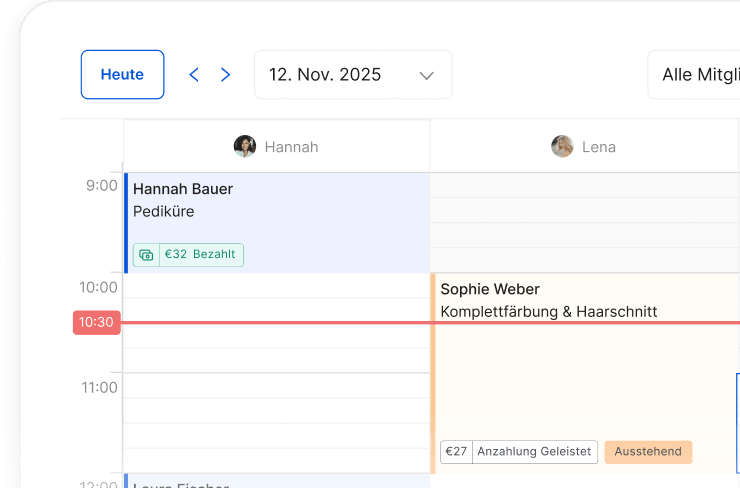Open the Laura Fischer appointment at 12:00
Screen dimensions: 740x488
click(x=277, y=481)
